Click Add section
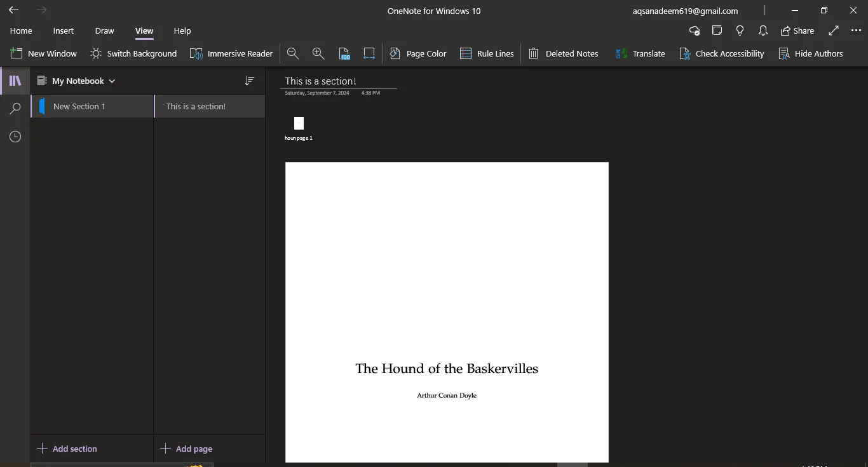This screenshot has height=467, width=868. [67, 449]
